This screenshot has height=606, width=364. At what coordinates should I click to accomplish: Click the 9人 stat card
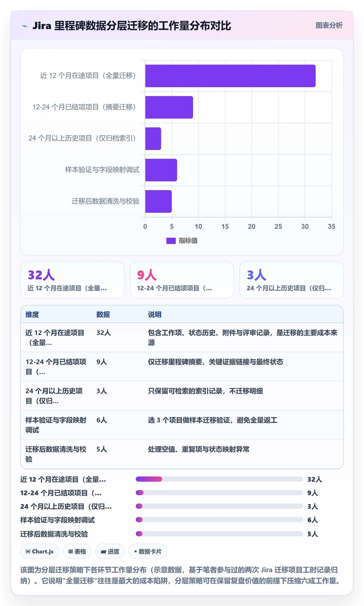click(x=182, y=280)
